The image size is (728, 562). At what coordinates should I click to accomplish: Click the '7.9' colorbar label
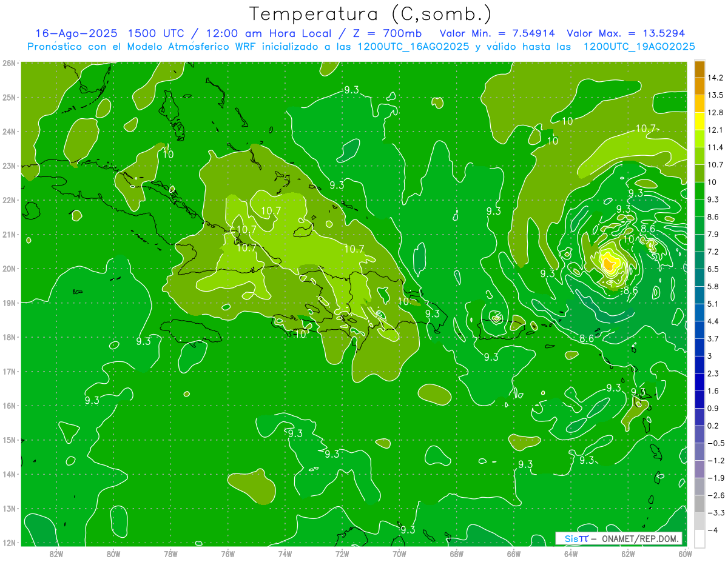tap(713, 234)
